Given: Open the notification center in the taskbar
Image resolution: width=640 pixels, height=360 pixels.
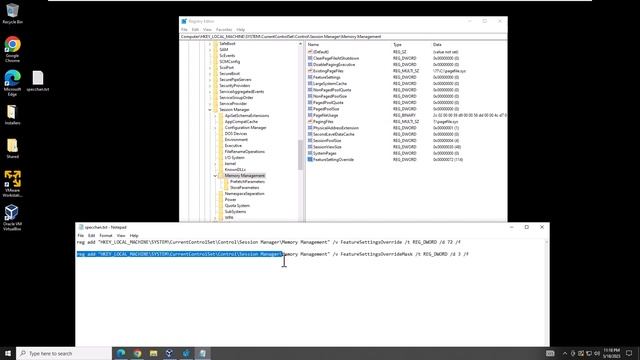Looking at the screenshot, I should [629, 353].
